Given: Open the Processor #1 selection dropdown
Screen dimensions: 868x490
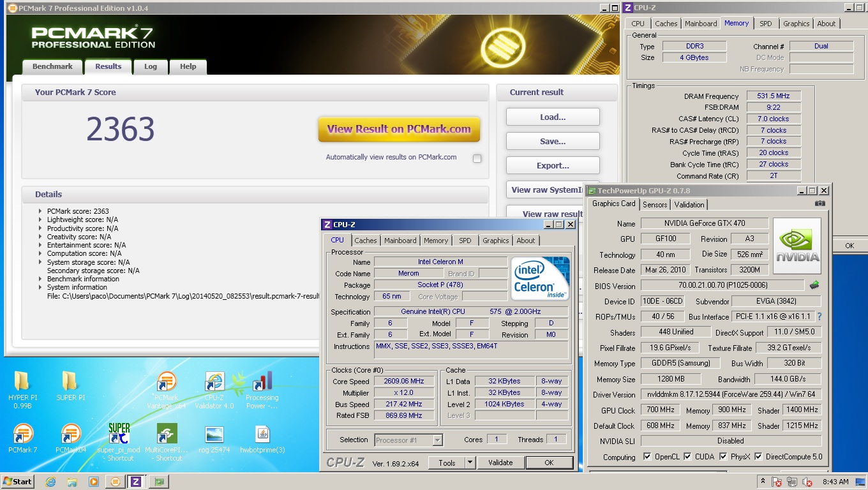Looking at the screenshot, I should pyautogui.click(x=437, y=440).
